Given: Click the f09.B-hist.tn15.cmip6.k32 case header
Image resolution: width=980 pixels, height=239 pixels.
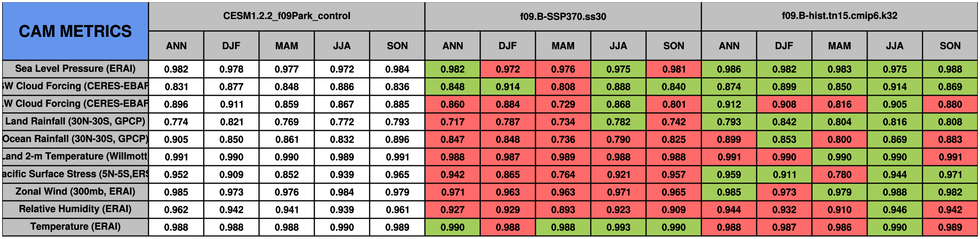Looking at the screenshot, I should [x=840, y=16].
